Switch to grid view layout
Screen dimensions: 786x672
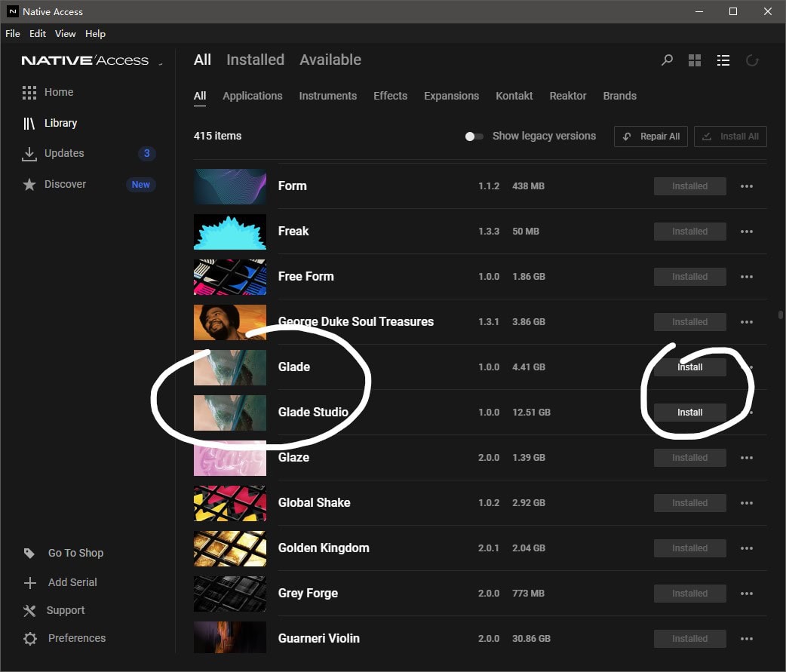695,60
